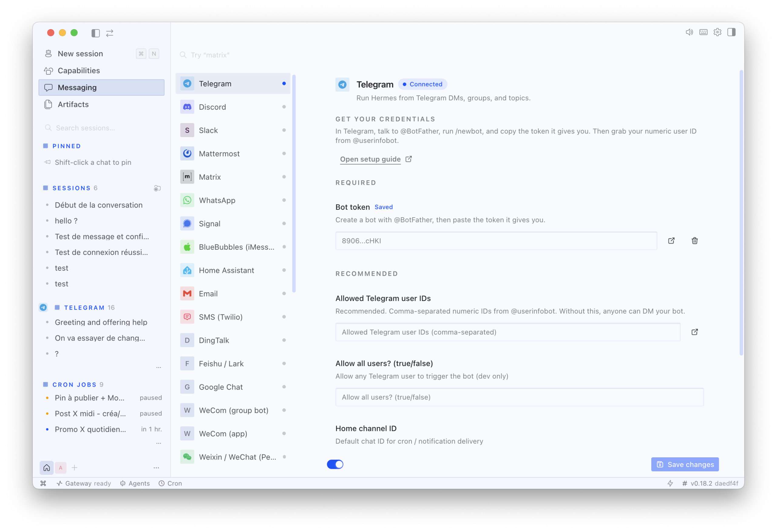Select DingTalk in the platform list

tap(233, 341)
